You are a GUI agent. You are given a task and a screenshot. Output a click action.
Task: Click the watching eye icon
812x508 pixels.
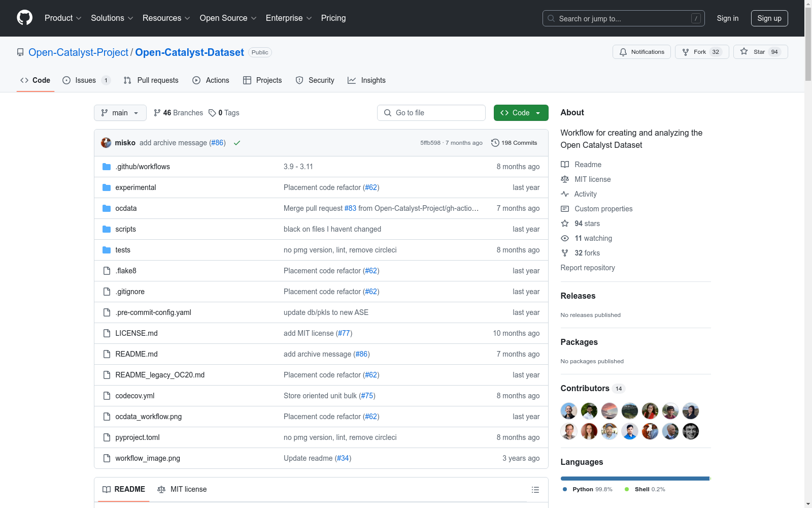(565, 238)
